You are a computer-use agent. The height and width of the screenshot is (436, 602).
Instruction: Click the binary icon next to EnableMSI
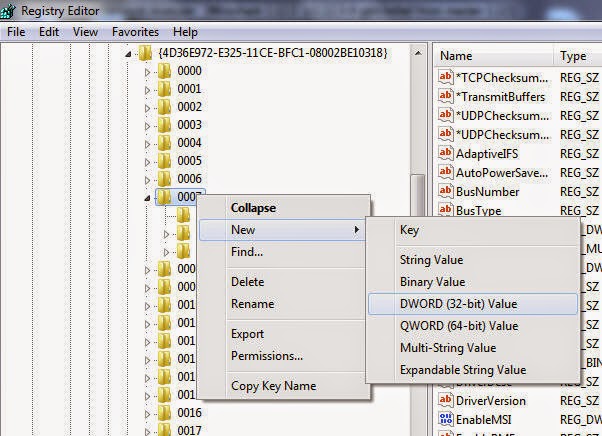[445, 419]
